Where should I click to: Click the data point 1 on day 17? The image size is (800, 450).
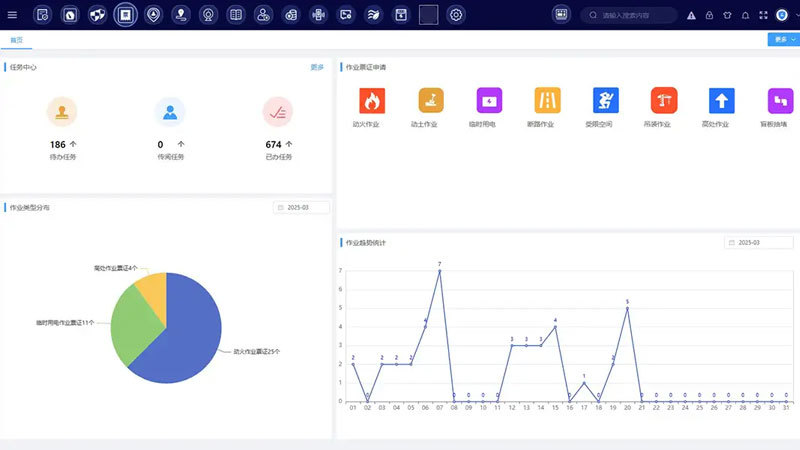click(584, 383)
